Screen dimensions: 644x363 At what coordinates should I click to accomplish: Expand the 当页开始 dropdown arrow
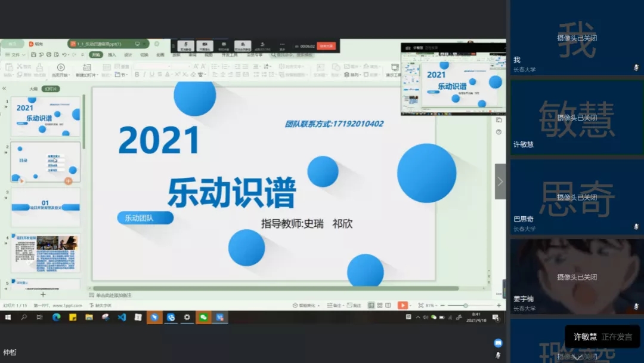click(x=70, y=75)
